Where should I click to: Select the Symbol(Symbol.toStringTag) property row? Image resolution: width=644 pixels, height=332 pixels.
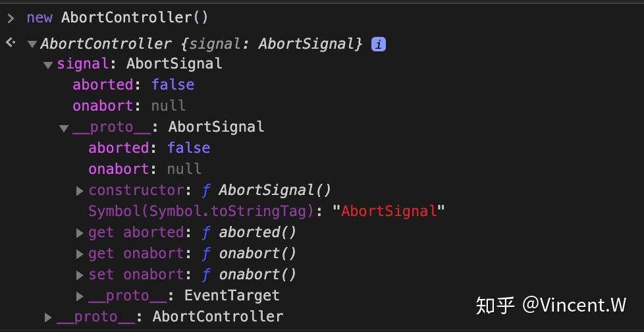[x=267, y=211]
